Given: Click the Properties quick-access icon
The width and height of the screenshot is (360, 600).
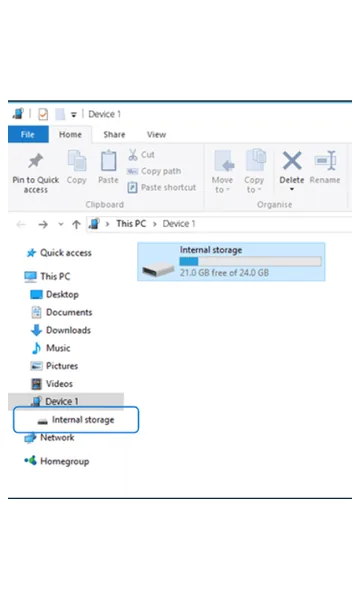Looking at the screenshot, I should (x=43, y=114).
